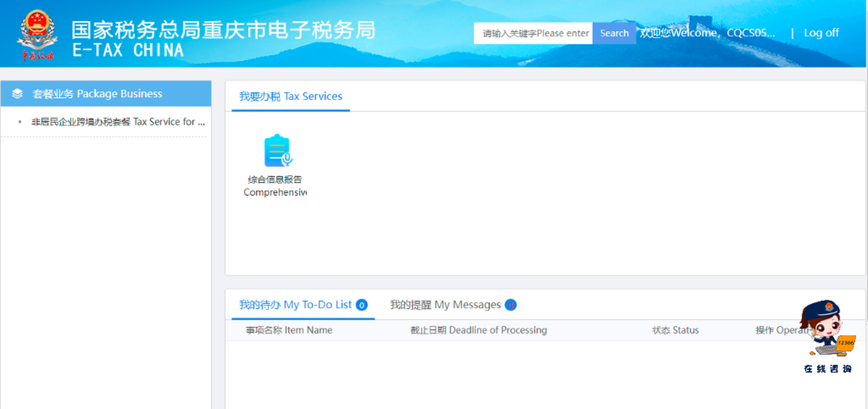This screenshot has height=409, width=868.
Task: Open the Tax Services tab
Action: click(290, 96)
